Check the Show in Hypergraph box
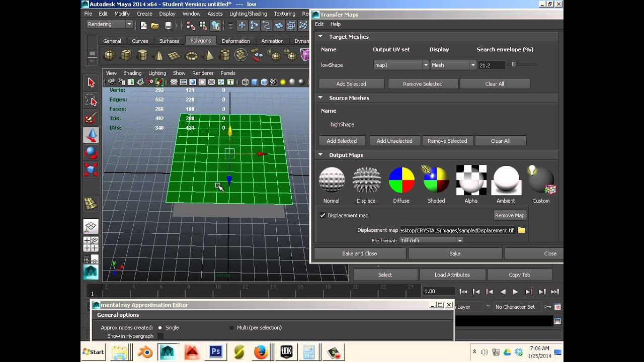 tap(160, 336)
